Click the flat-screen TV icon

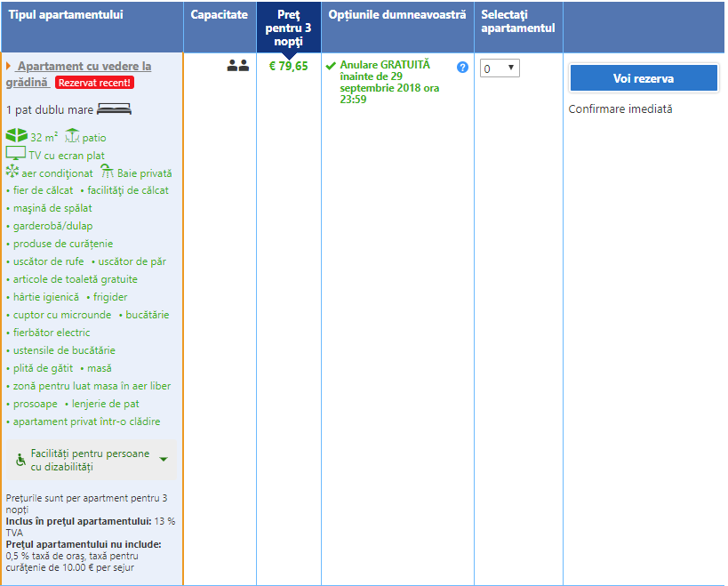click(x=16, y=154)
